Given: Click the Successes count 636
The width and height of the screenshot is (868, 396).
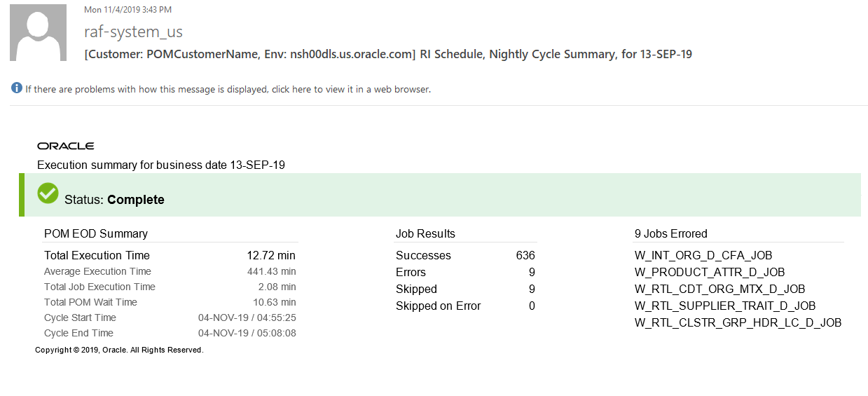Looking at the screenshot, I should tap(525, 256).
